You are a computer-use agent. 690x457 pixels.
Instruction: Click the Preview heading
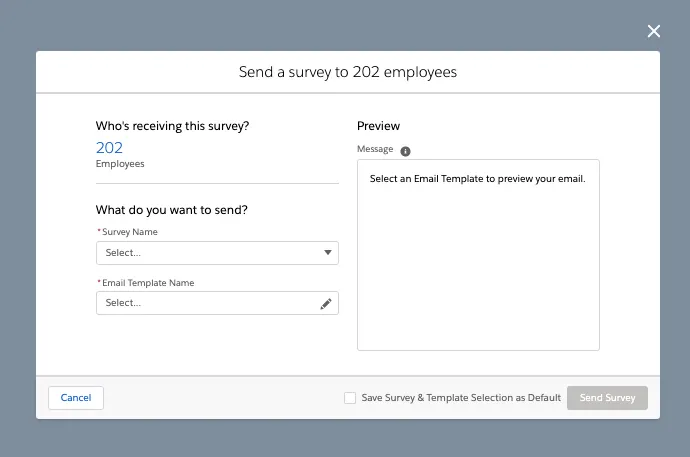(378, 126)
